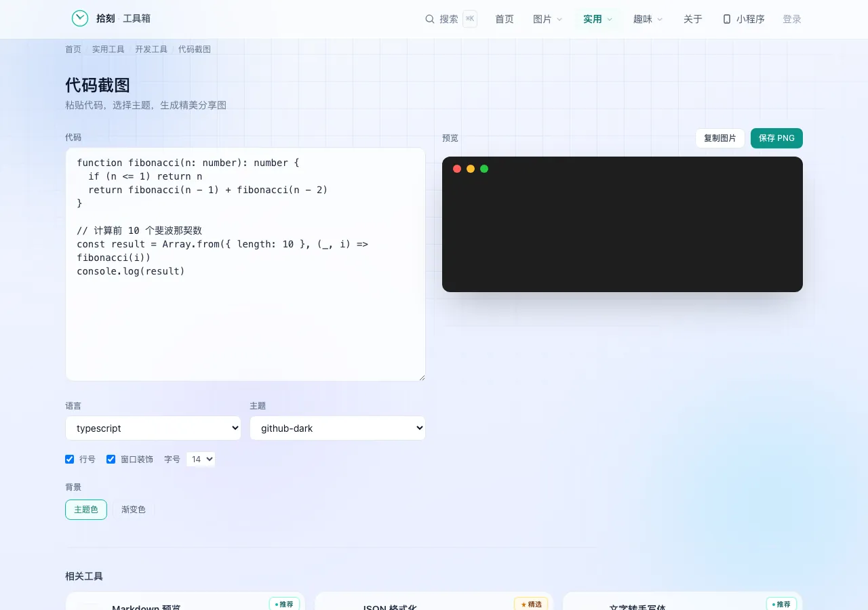868x610 pixels.
Task: Toggle the 窗口装饰 checkbox
Action: [x=111, y=459]
